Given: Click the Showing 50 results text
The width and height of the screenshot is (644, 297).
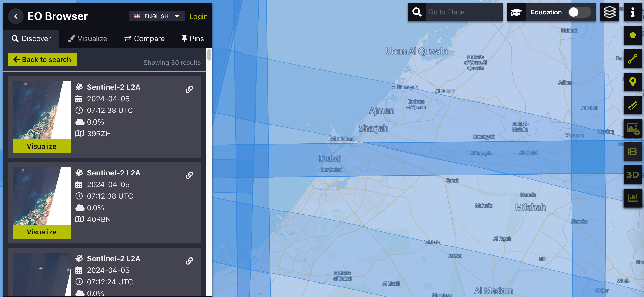Looking at the screenshot, I should 172,63.
